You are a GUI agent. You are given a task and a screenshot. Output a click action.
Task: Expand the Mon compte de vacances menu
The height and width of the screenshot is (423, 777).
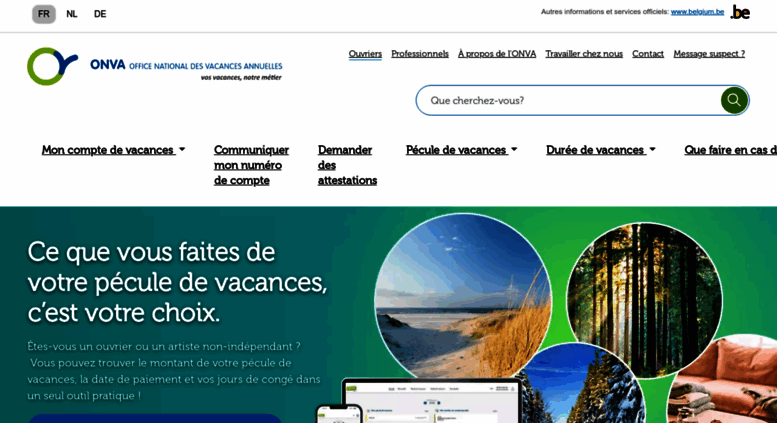pyautogui.click(x=113, y=150)
